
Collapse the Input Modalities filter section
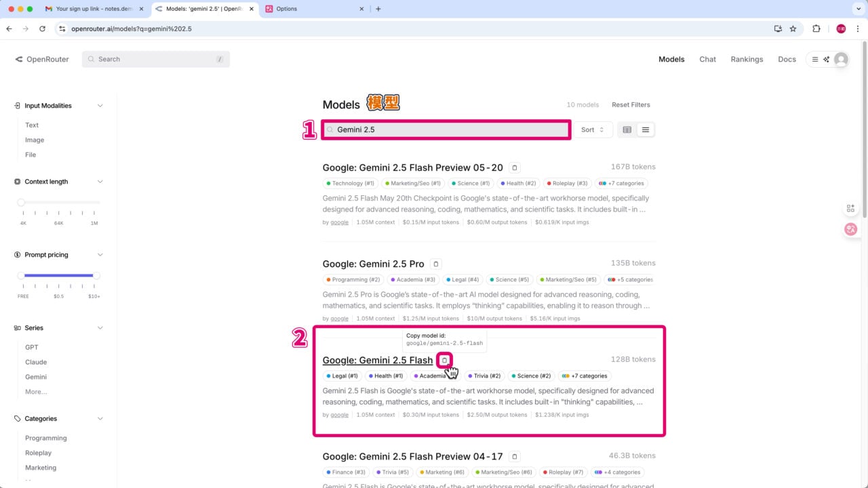(x=100, y=106)
